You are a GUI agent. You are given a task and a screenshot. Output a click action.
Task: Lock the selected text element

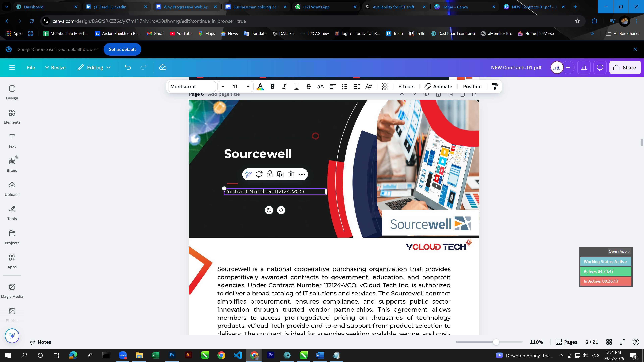[270, 174]
